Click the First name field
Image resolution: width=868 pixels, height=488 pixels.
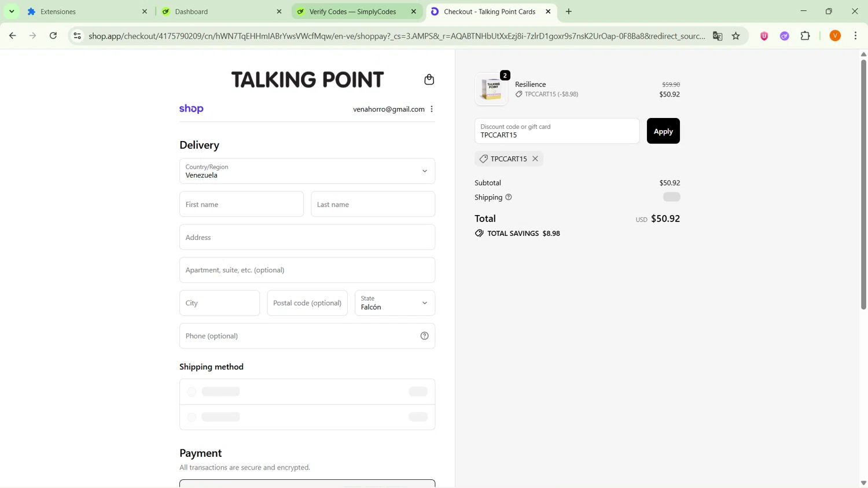point(241,204)
